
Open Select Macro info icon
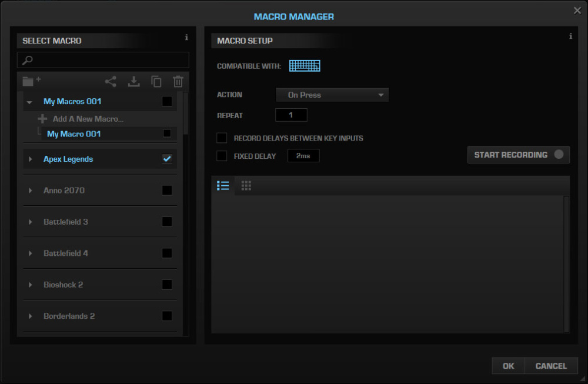(x=186, y=37)
